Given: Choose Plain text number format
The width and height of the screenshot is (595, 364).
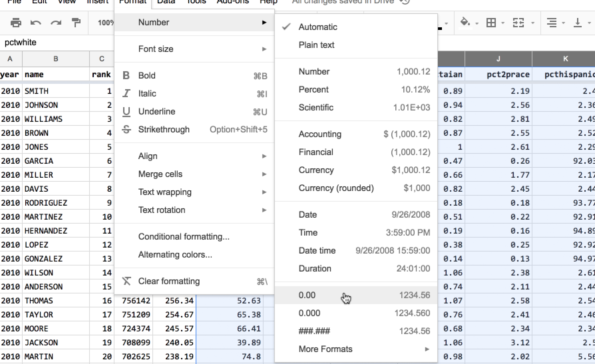Looking at the screenshot, I should tap(356, 45).
